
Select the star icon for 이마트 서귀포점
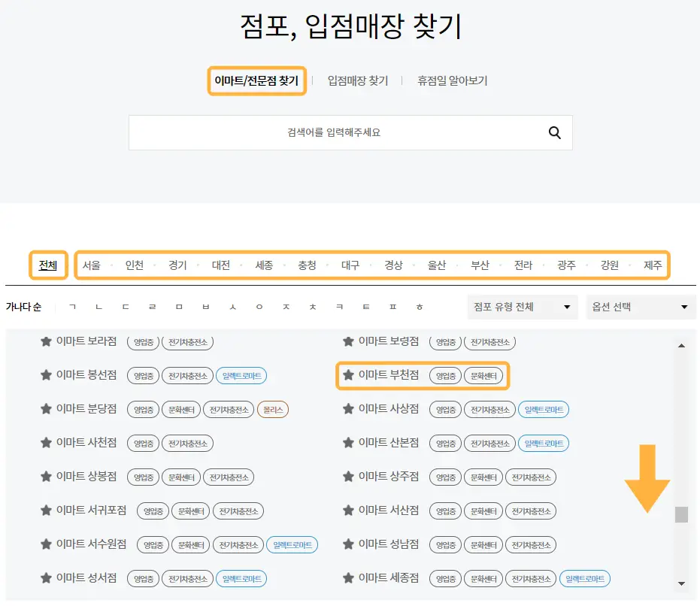pos(44,511)
